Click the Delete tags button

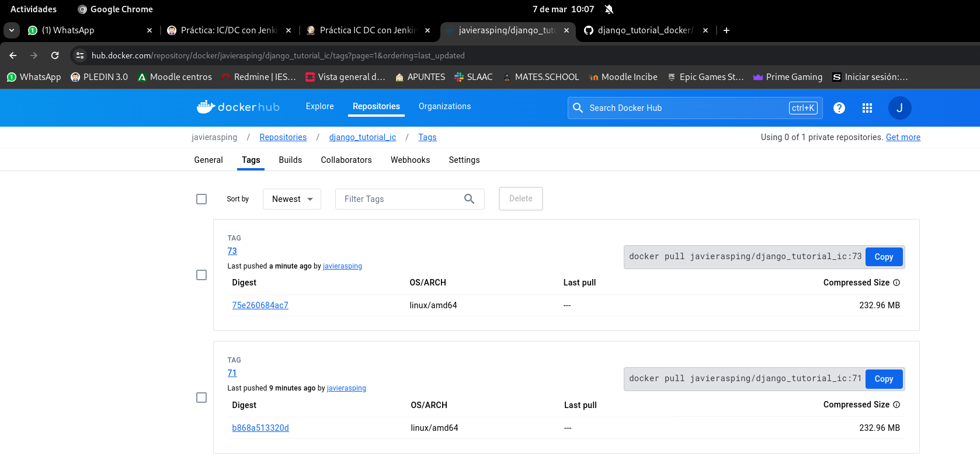521,198
